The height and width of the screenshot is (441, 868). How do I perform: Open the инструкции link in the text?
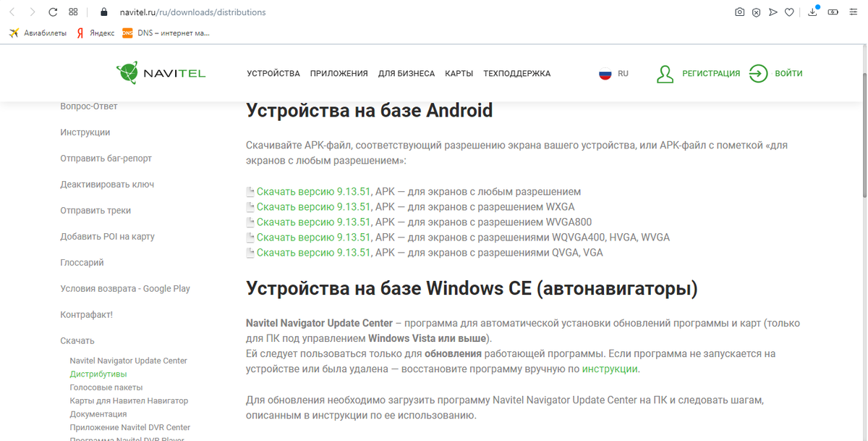[x=610, y=369]
